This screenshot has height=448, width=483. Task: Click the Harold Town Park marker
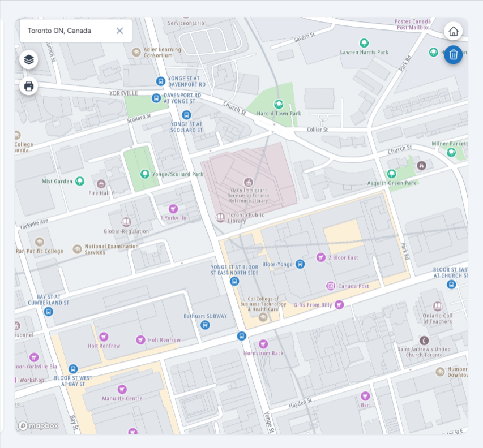tap(279, 104)
